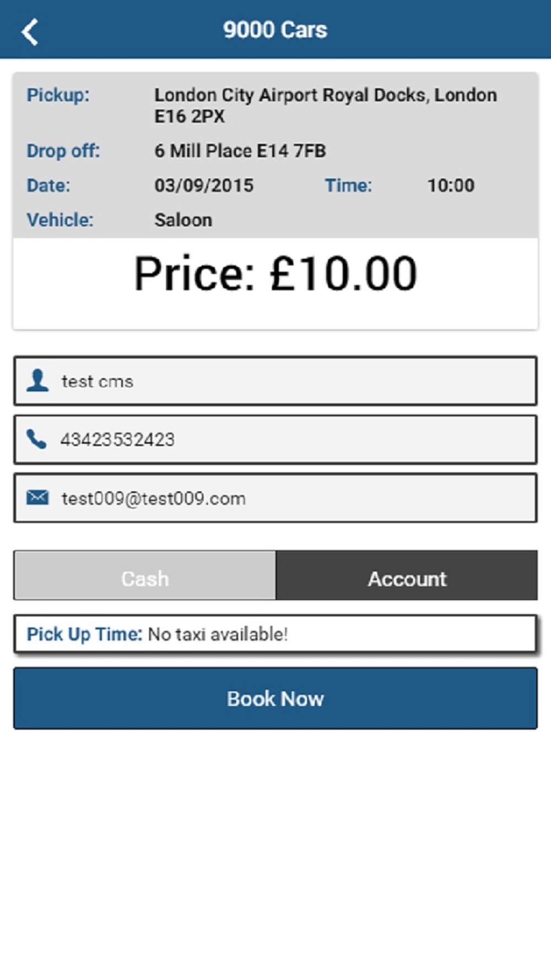Click the phone handset icon
This screenshot has height=980, width=551.
(x=36, y=439)
